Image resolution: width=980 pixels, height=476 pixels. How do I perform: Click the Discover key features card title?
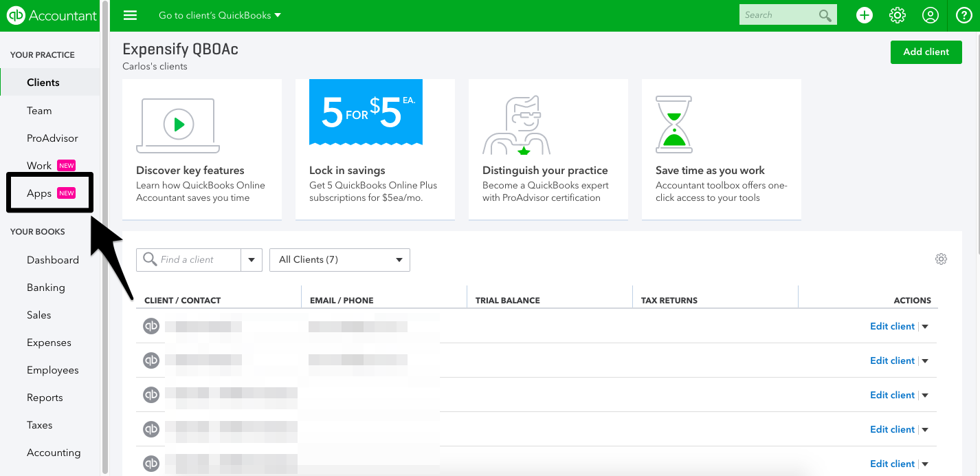(190, 171)
